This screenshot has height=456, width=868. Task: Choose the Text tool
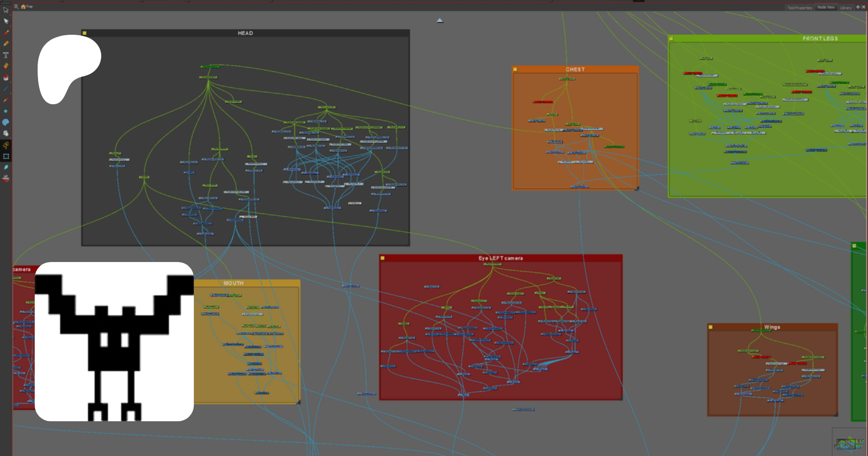6,55
